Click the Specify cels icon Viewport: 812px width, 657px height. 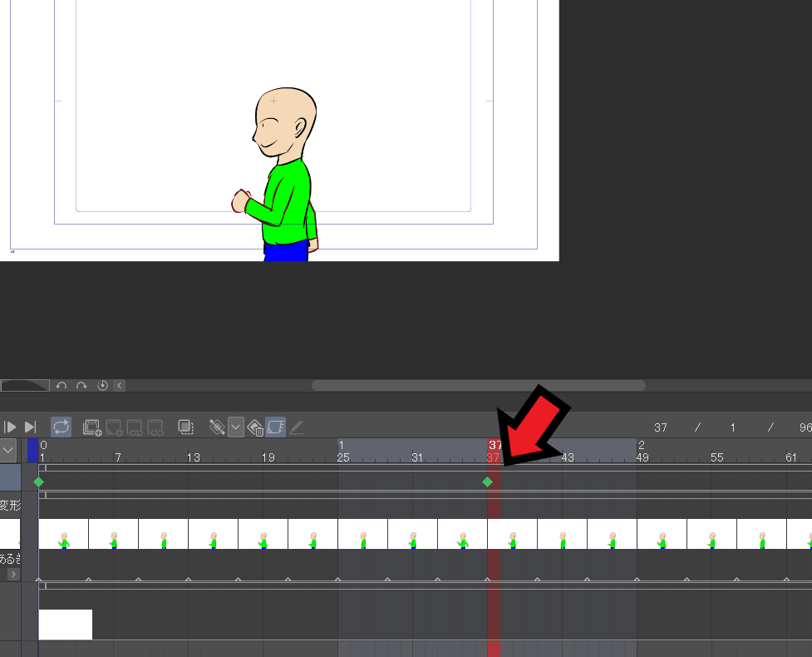[135, 427]
